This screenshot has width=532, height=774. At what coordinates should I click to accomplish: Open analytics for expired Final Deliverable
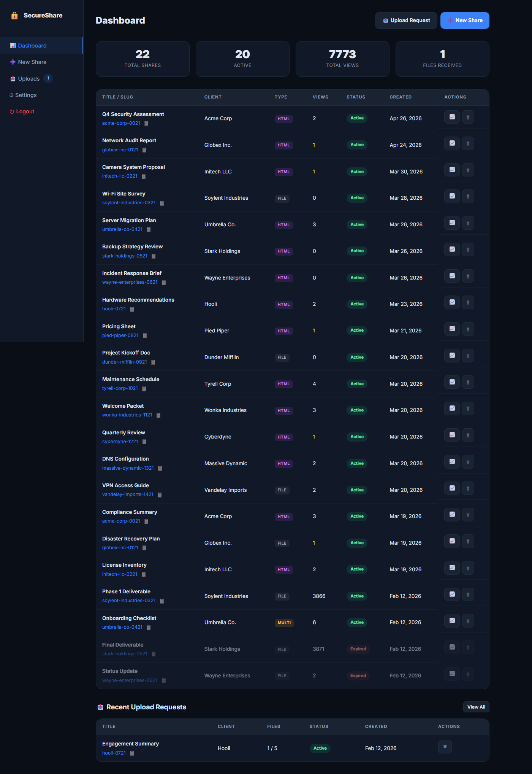click(x=452, y=647)
